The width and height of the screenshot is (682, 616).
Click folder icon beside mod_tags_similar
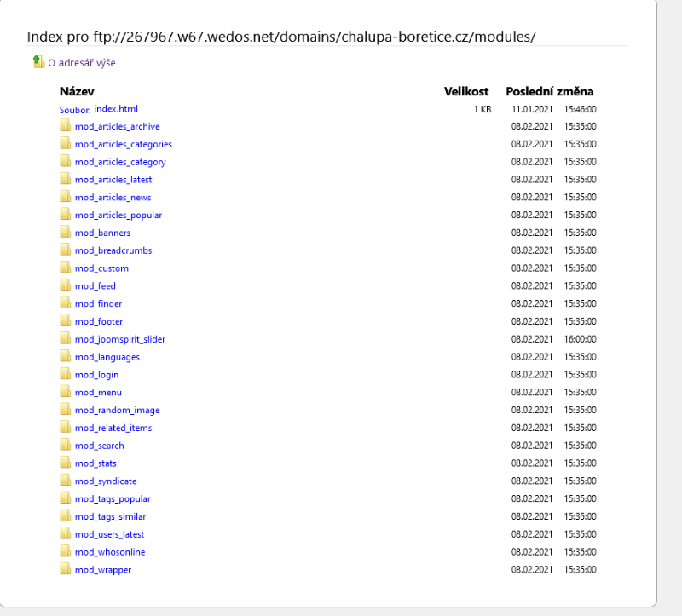(x=66, y=516)
